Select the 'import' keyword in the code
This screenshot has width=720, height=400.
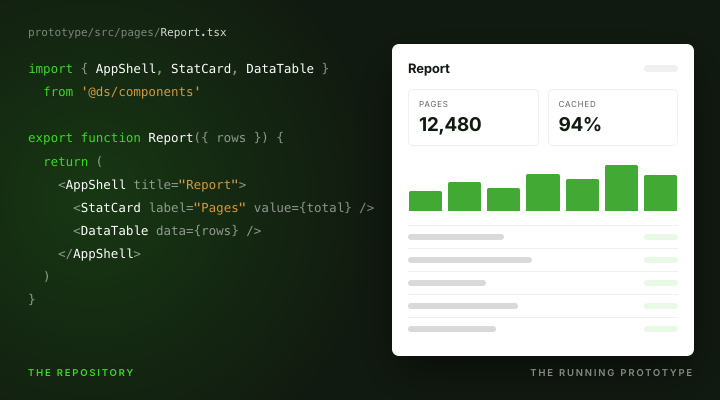(x=51, y=69)
